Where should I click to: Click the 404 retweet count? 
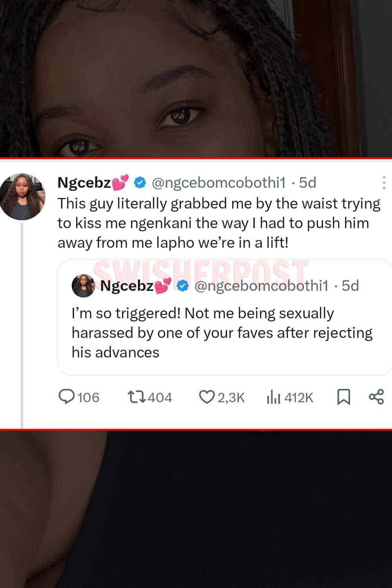[160, 397]
